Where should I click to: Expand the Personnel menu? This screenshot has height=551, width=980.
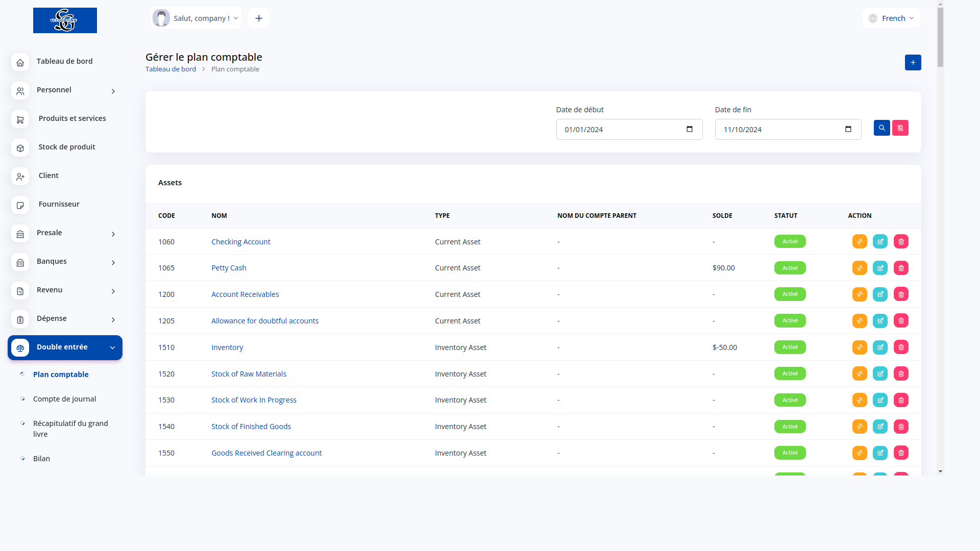tap(65, 90)
